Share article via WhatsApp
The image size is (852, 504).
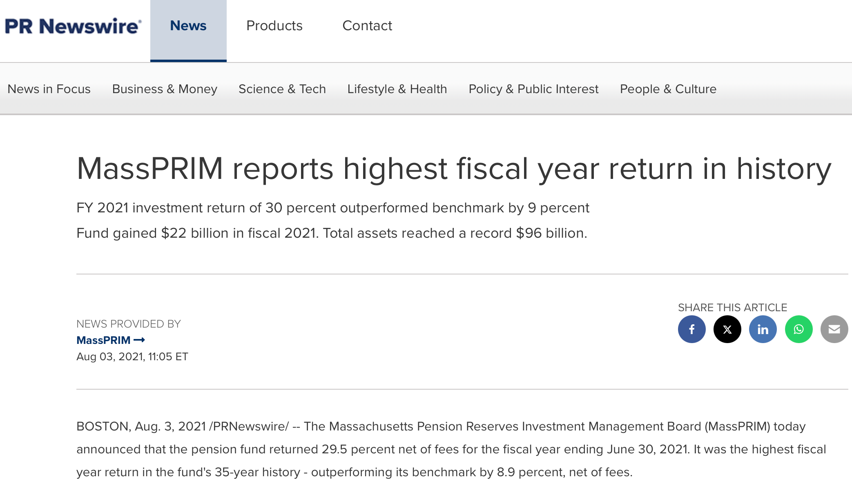coord(798,329)
